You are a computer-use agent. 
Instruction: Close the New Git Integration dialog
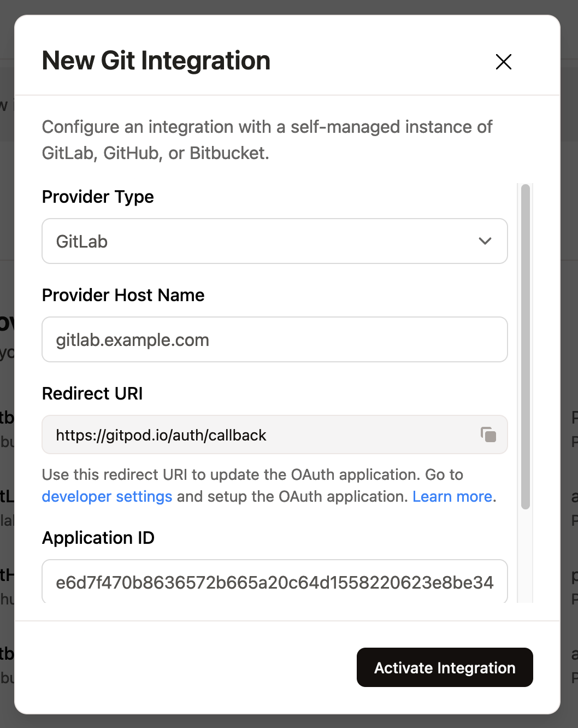503,62
